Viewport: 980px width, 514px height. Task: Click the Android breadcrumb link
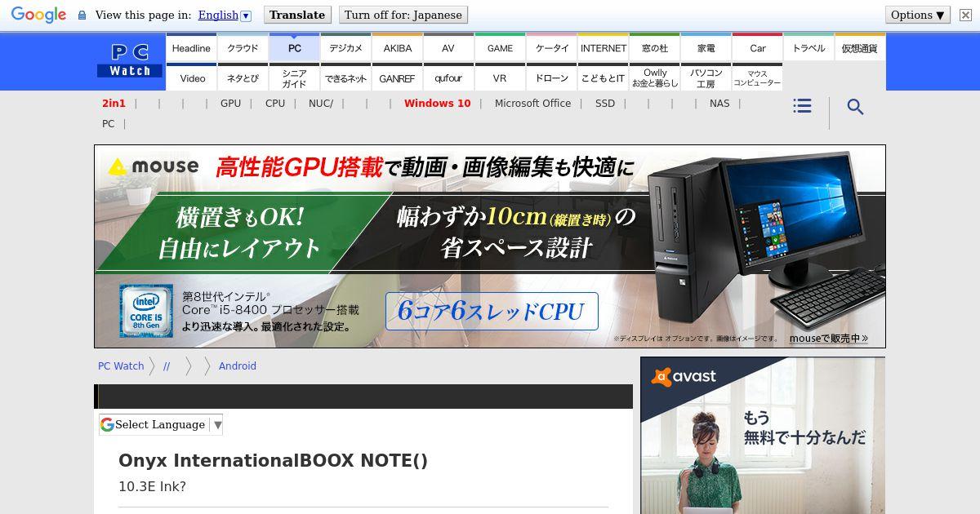pos(238,366)
